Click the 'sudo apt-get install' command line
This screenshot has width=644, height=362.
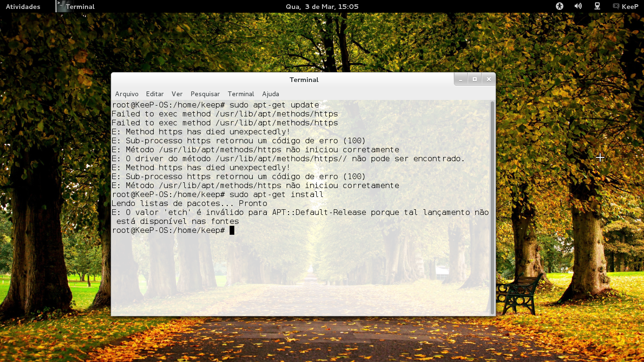pos(218,194)
